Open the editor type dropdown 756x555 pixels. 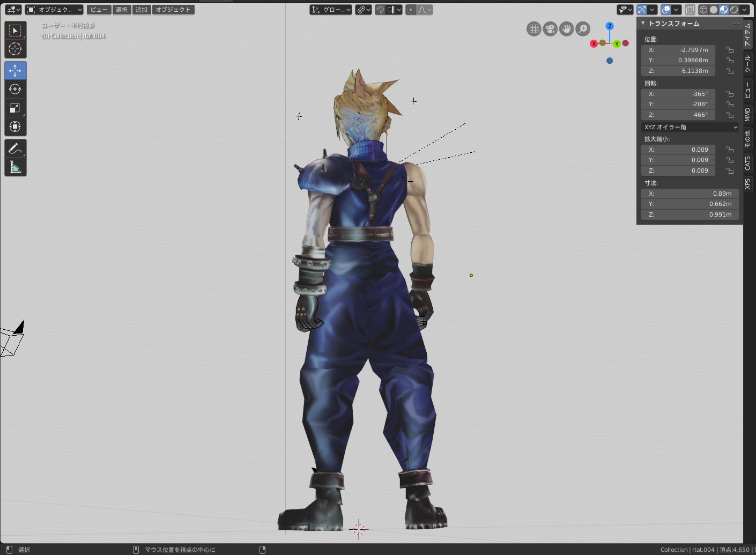[x=13, y=10]
